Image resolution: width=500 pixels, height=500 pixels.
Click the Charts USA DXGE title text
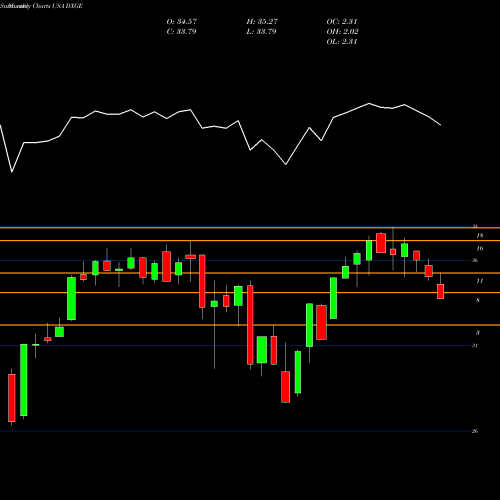[58, 6]
